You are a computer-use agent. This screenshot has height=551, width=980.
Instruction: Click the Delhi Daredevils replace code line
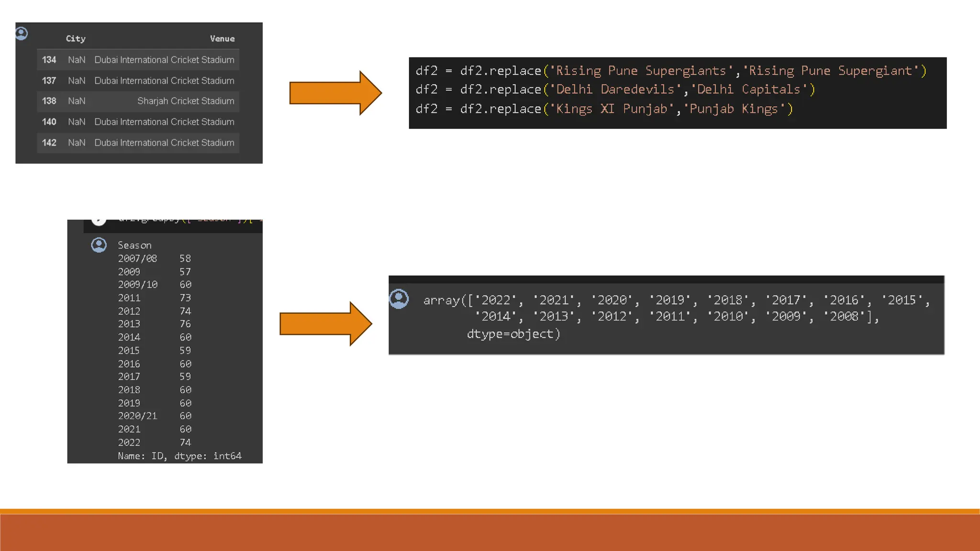pyautogui.click(x=615, y=89)
